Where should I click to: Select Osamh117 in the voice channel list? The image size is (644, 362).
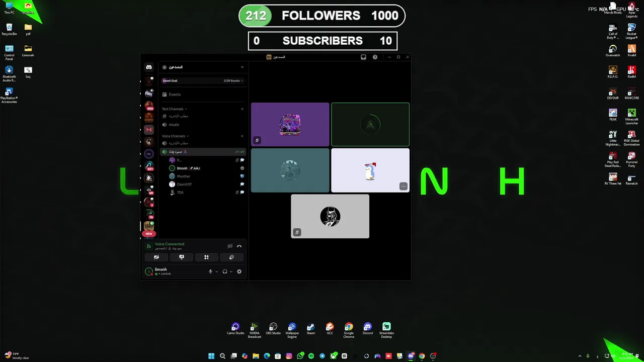click(x=206, y=185)
